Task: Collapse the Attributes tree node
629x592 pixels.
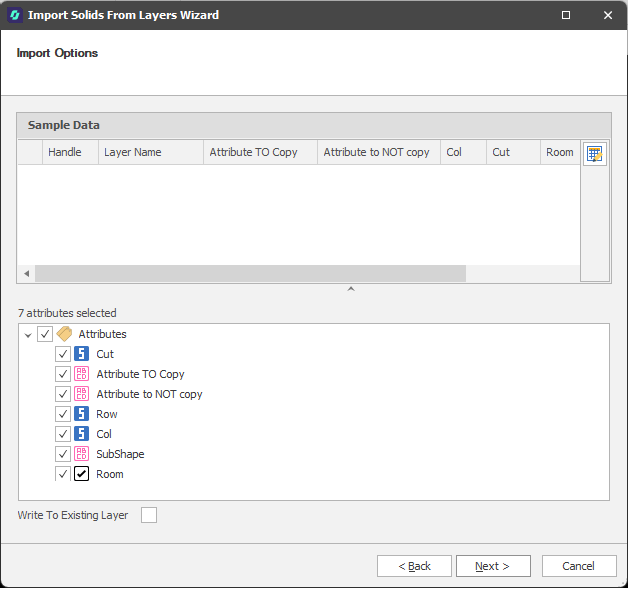Action: pyautogui.click(x=28, y=334)
